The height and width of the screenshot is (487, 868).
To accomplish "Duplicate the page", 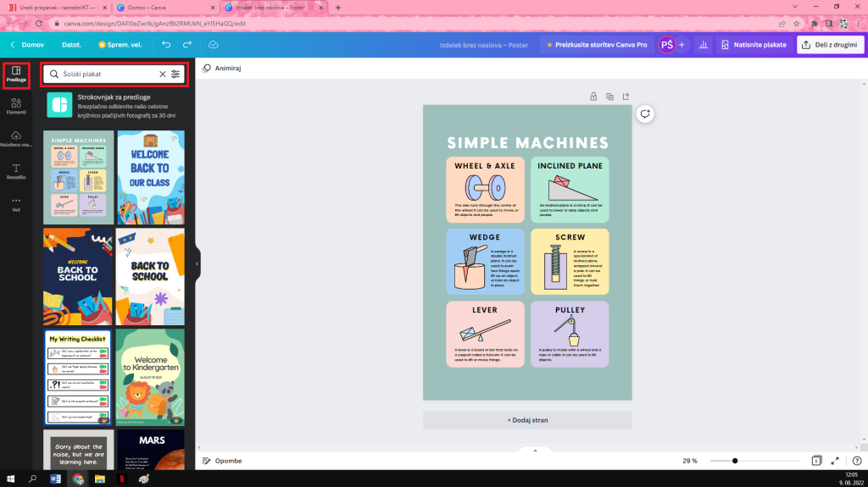I will click(x=609, y=97).
